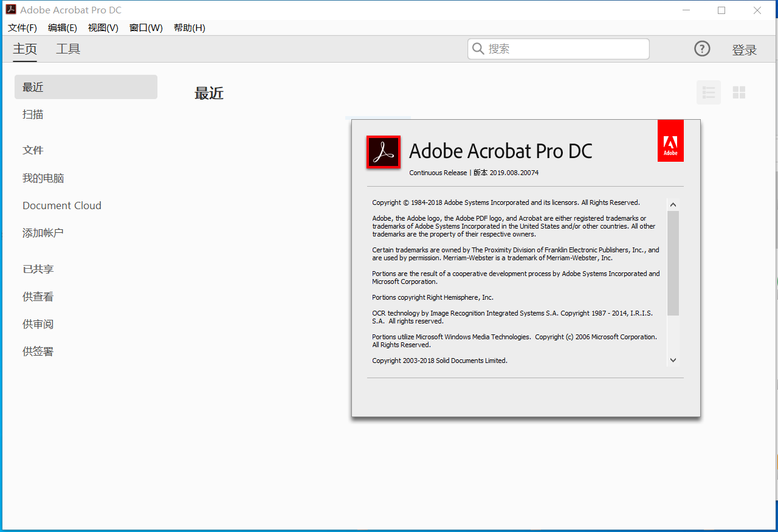This screenshot has height=532, width=778.
Task: Open the help question mark icon
Action: 702,49
